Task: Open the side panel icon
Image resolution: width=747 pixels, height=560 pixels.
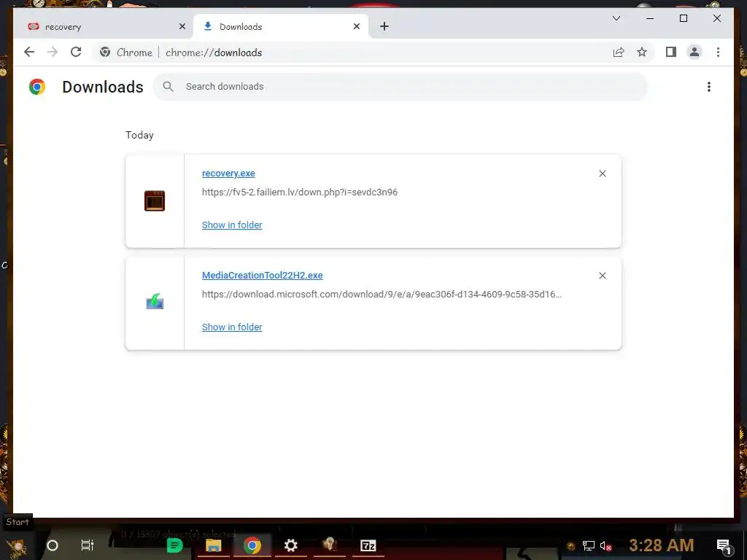Action: 671,52
